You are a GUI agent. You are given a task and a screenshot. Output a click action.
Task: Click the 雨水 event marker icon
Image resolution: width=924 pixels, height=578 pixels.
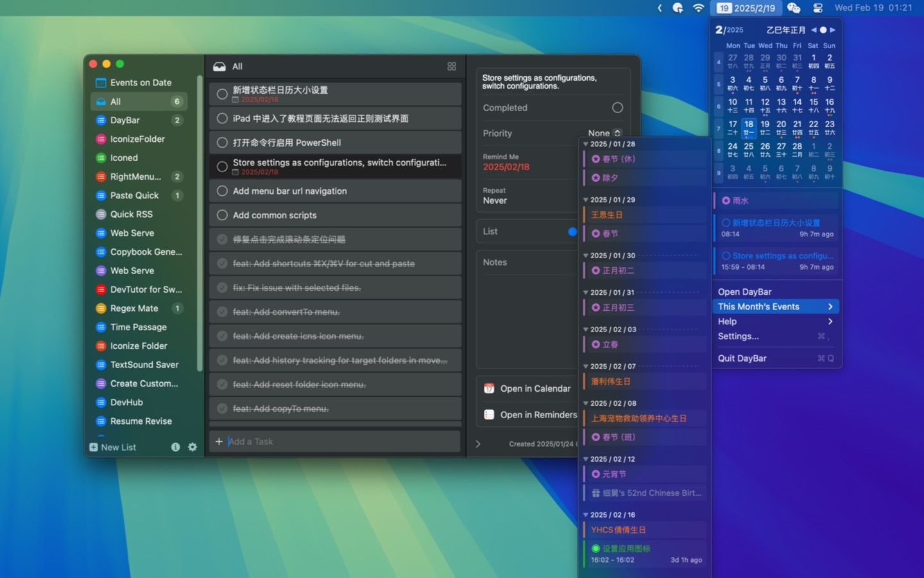tap(726, 200)
